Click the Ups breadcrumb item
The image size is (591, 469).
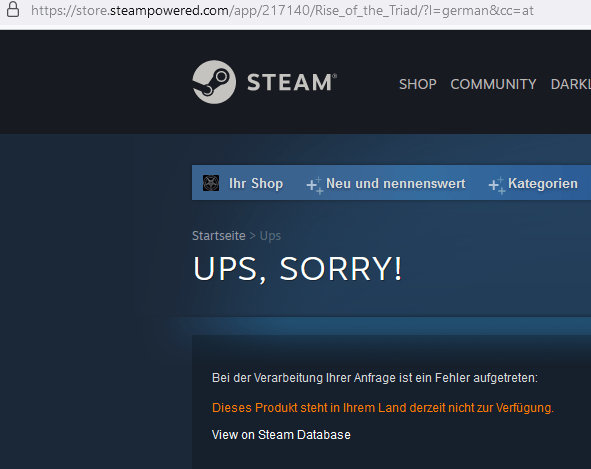tap(270, 236)
